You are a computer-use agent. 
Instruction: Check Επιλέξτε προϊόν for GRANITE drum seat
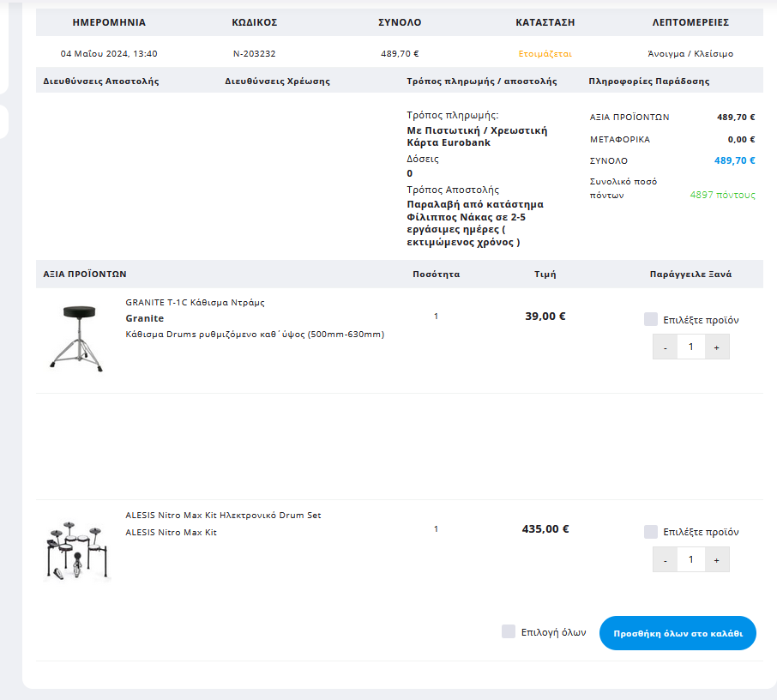651,319
